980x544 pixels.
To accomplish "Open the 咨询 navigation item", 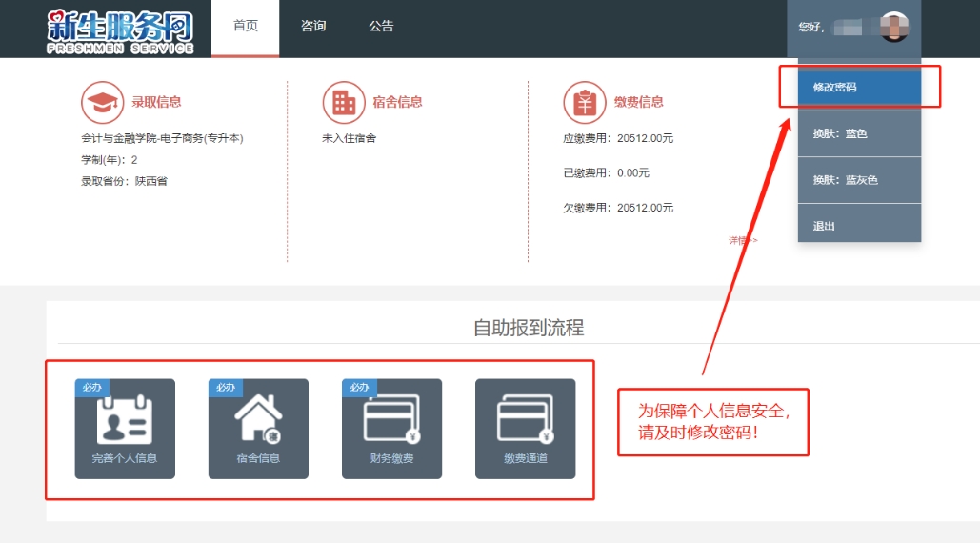I will (x=313, y=27).
